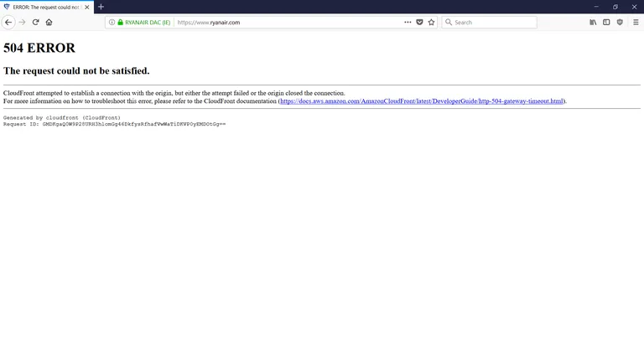Click 'Generated by cloudfront (CloudFront)' text

coord(62,118)
